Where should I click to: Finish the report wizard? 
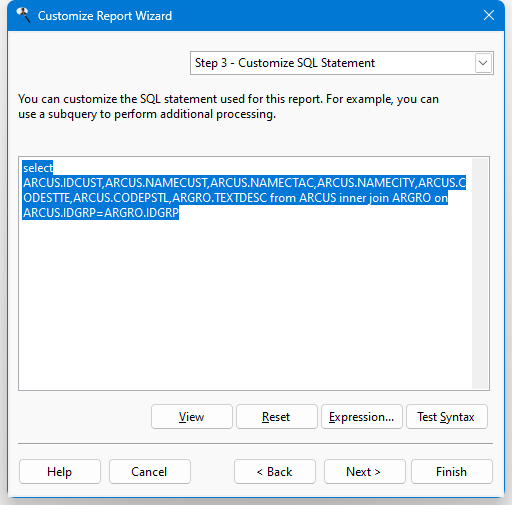pos(452,472)
